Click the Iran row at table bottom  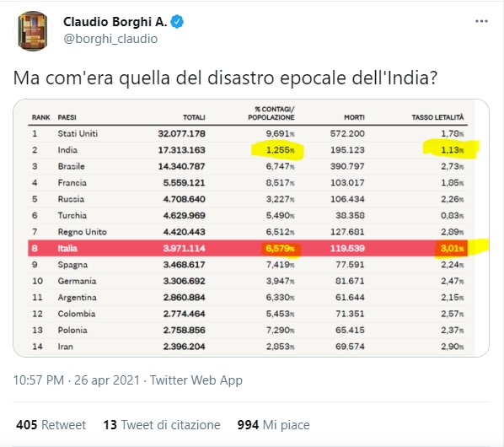[x=248, y=347]
